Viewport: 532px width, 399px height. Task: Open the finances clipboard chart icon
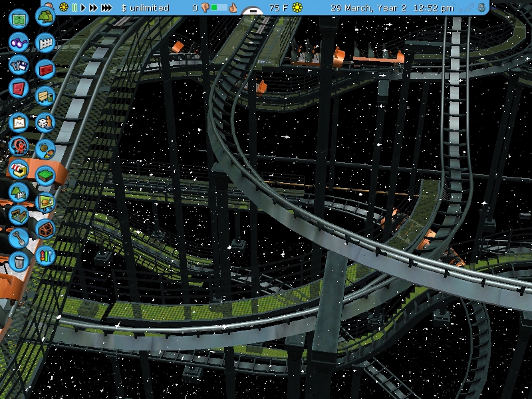[19, 122]
